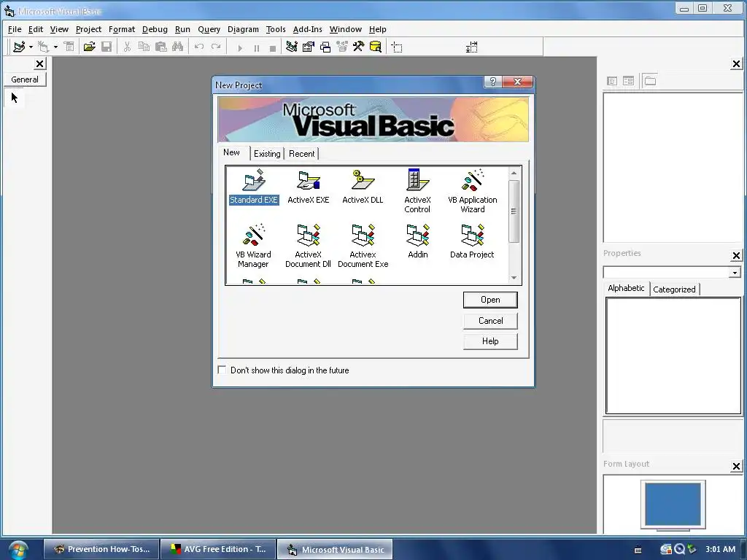Viewport: 747px width, 560px height.
Task: Click the Windows Start orb
Action: pos(18,550)
